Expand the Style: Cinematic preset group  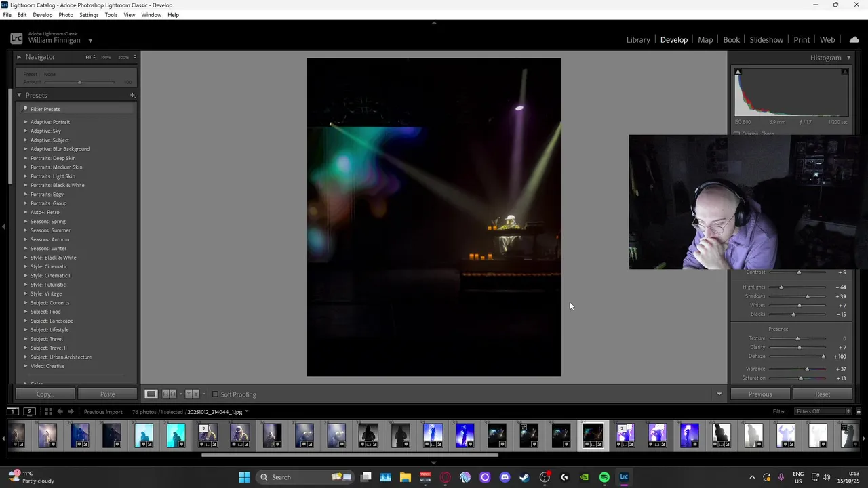click(x=26, y=266)
